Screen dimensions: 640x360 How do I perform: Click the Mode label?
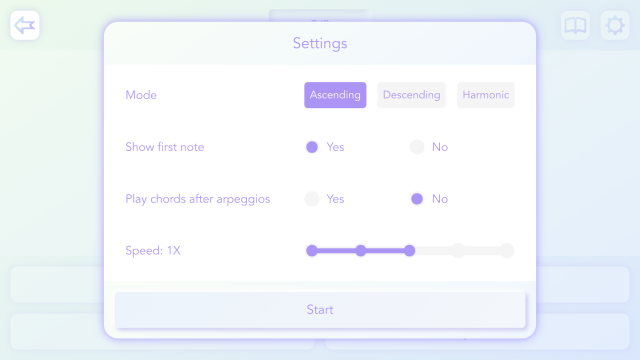[x=141, y=95]
